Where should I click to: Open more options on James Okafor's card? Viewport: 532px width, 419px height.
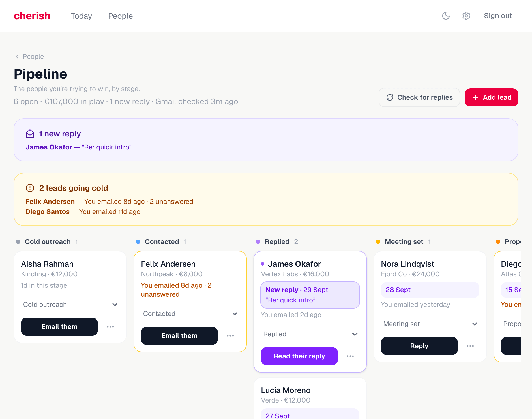pyautogui.click(x=350, y=356)
